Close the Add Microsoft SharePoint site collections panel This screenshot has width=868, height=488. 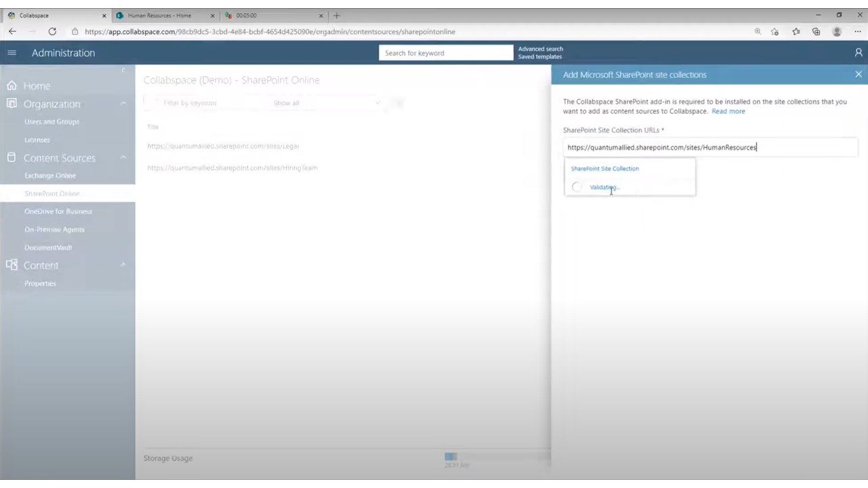coord(859,75)
